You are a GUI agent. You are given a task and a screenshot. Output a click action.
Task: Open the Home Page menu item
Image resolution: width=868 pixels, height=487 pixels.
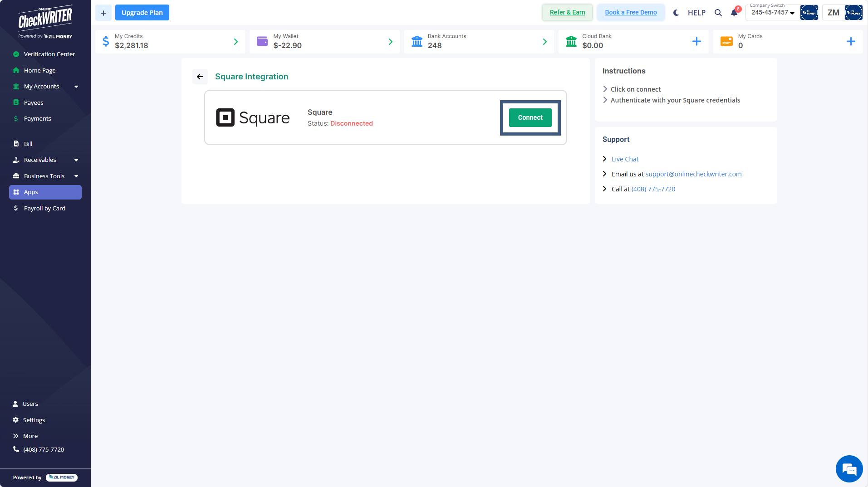tap(39, 70)
